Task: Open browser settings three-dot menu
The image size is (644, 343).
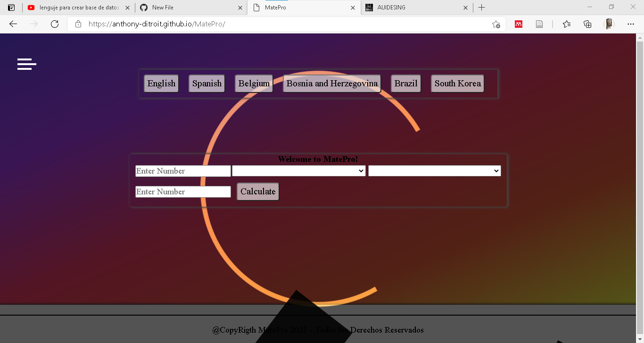Action: (x=630, y=24)
